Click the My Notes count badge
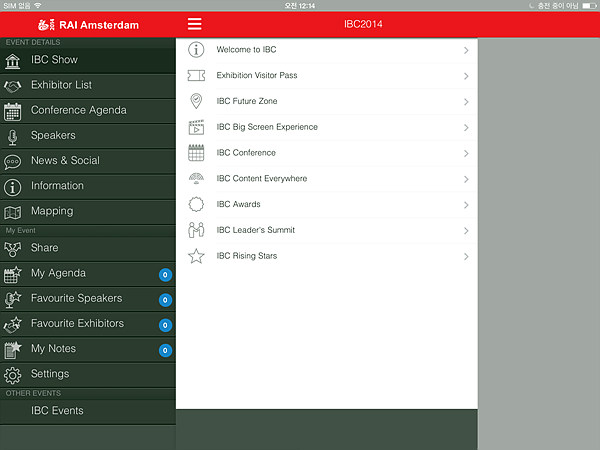 [x=165, y=351]
